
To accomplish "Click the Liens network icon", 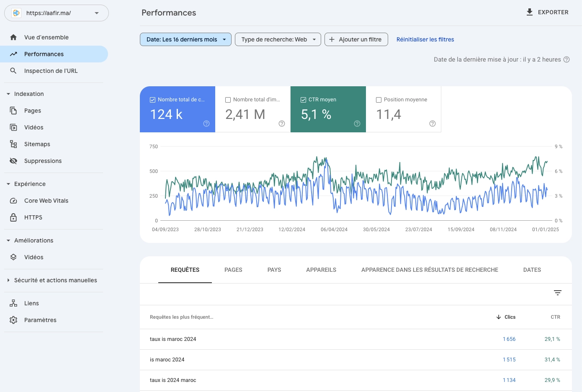I will [13, 303].
